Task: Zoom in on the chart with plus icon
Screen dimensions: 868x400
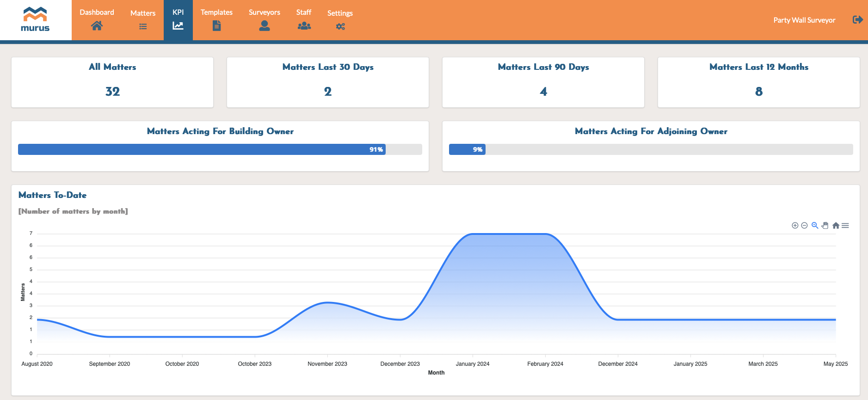Action: (x=795, y=226)
